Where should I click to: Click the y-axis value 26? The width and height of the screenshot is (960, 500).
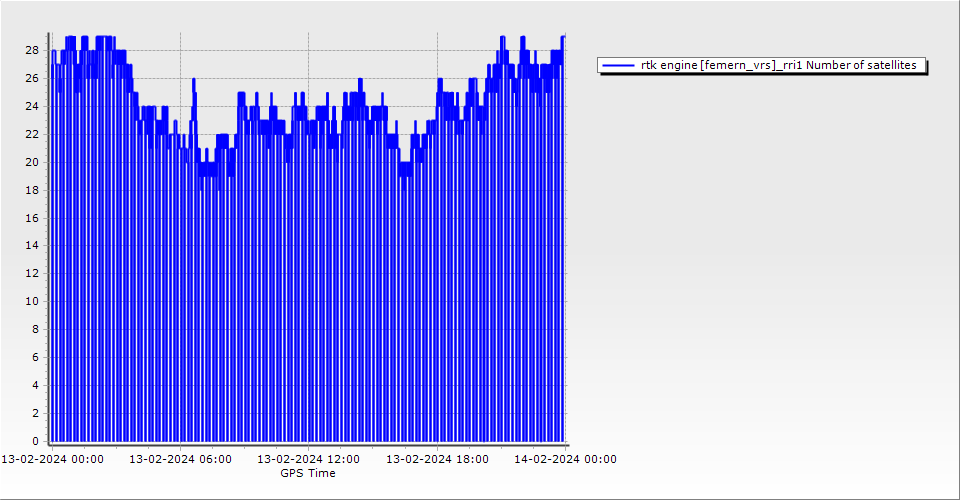coord(32,78)
